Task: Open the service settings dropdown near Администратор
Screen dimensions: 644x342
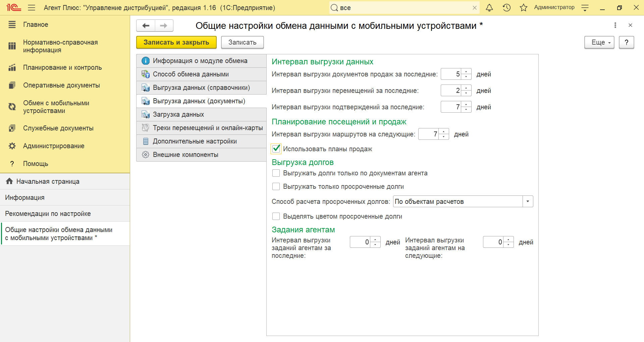Action: point(585,8)
